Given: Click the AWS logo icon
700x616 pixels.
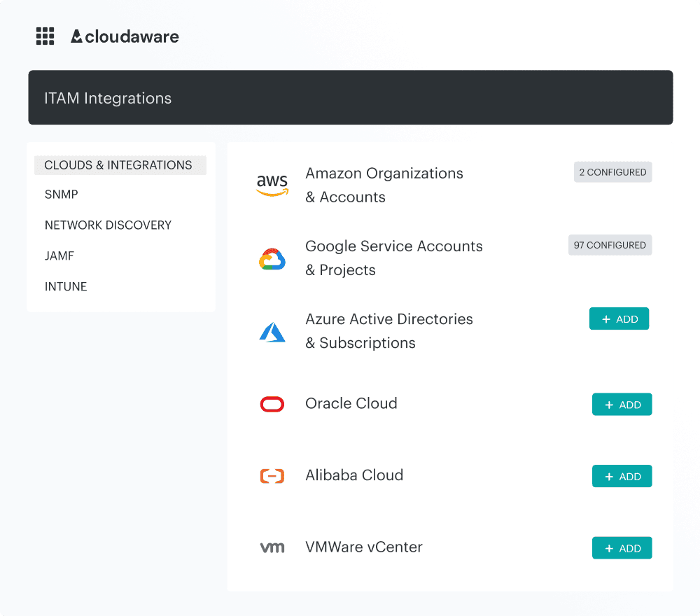Looking at the screenshot, I should (x=272, y=185).
